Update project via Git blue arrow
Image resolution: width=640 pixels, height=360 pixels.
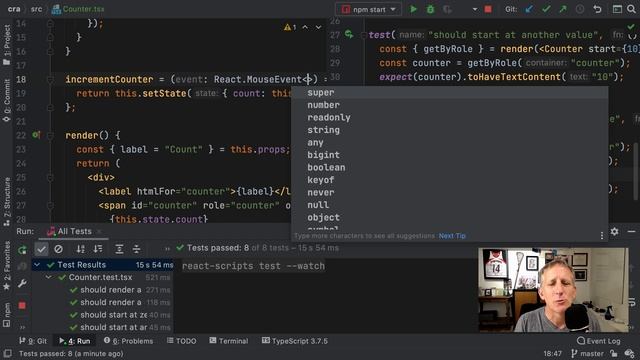[529, 9]
